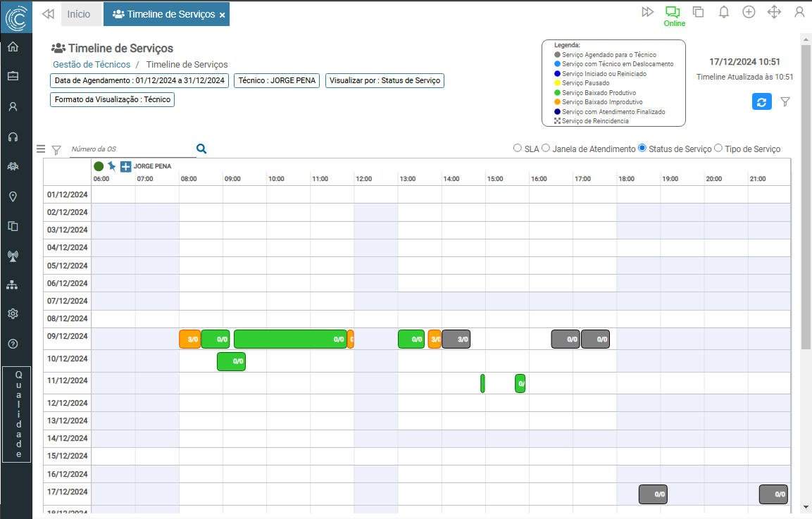Open the headset support icon in sidebar
The height and width of the screenshot is (519, 812).
click(13, 137)
